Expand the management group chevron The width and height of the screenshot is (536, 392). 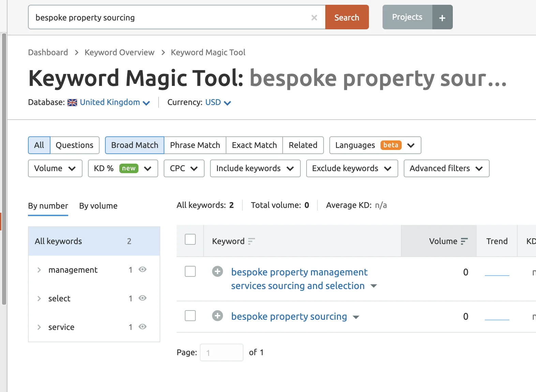[39, 270]
